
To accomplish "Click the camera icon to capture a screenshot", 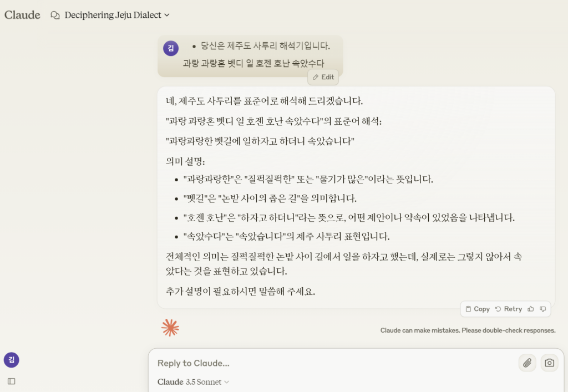I will pyautogui.click(x=549, y=363).
